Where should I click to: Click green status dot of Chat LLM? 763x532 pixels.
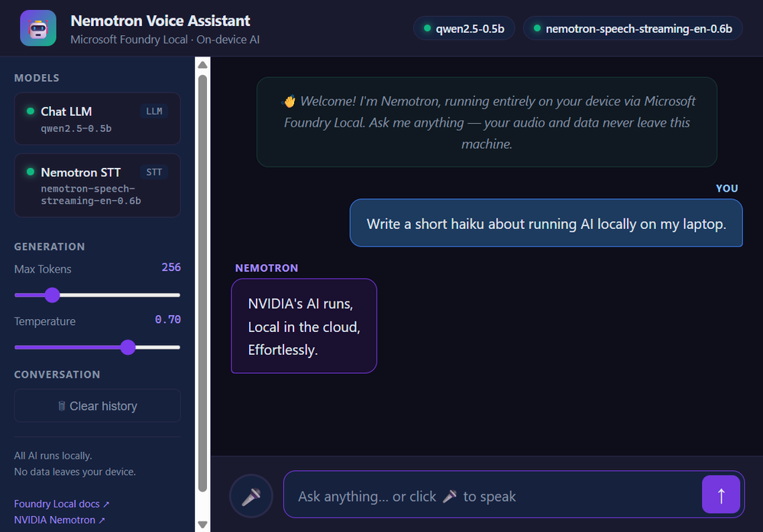click(x=31, y=111)
